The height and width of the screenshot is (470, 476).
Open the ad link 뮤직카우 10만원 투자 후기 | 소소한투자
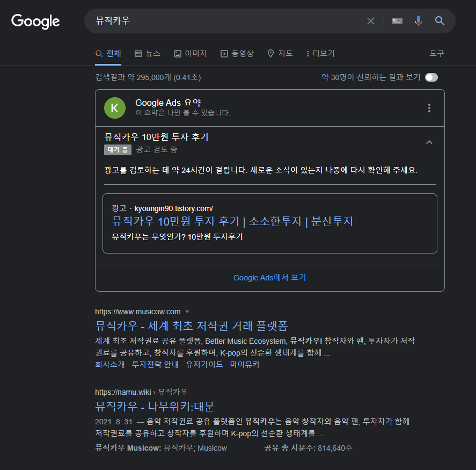click(232, 221)
